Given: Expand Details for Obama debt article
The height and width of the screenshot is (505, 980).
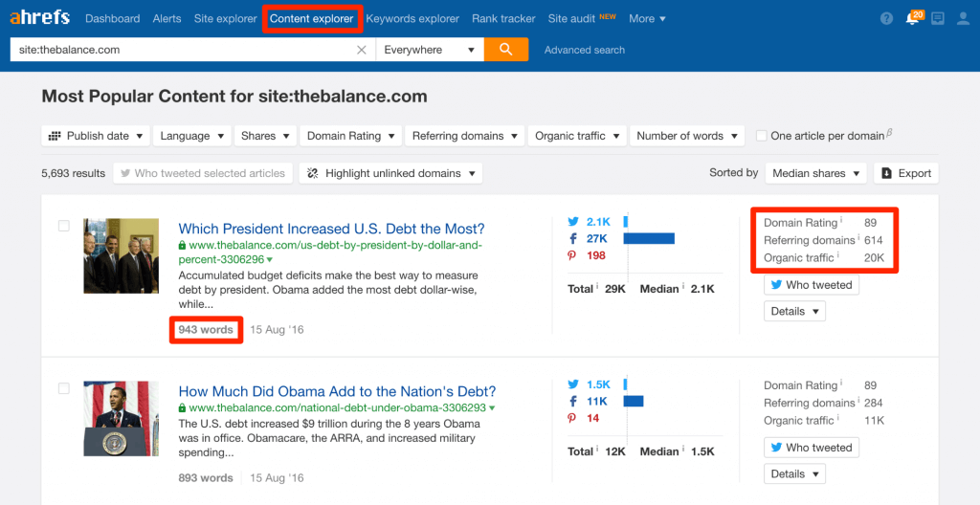Looking at the screenshot, I should [794, 473].
